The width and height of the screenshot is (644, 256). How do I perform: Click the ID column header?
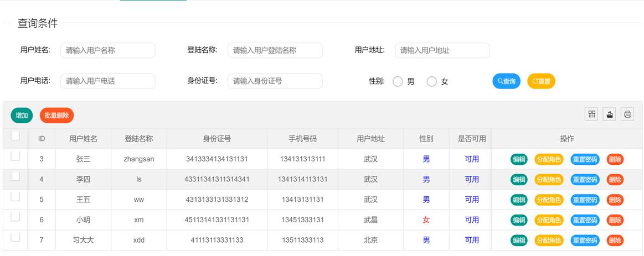[x=42, y=139]
